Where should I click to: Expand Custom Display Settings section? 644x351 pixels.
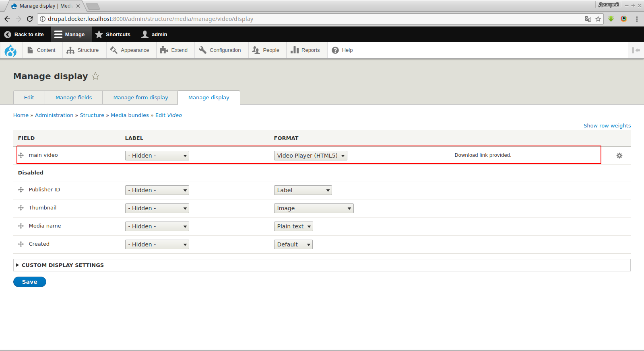[x=62, y=265]
